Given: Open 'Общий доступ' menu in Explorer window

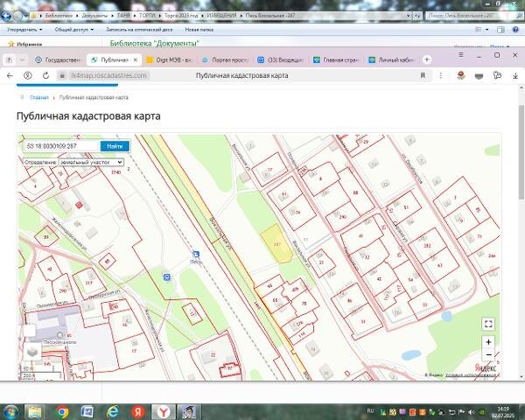Looking at the screenshot, I should [73, 30].
